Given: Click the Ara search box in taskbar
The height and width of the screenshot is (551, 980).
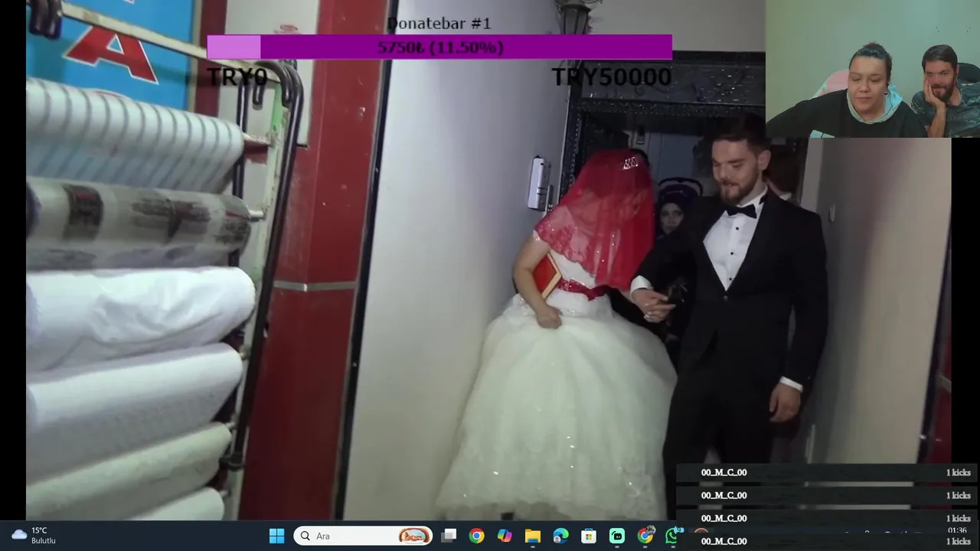Looking at the screenshot, I should (x=363, y=536).
